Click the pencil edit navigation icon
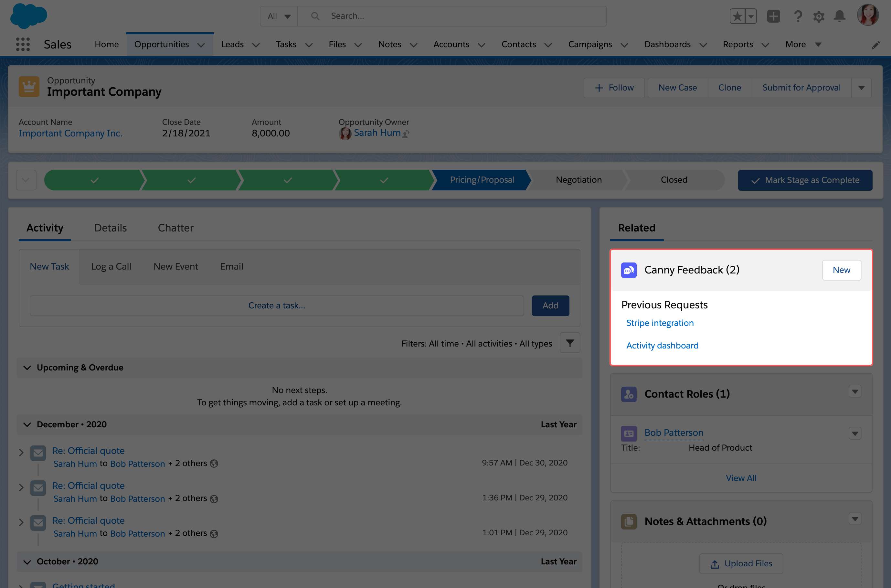 (875, 45)
